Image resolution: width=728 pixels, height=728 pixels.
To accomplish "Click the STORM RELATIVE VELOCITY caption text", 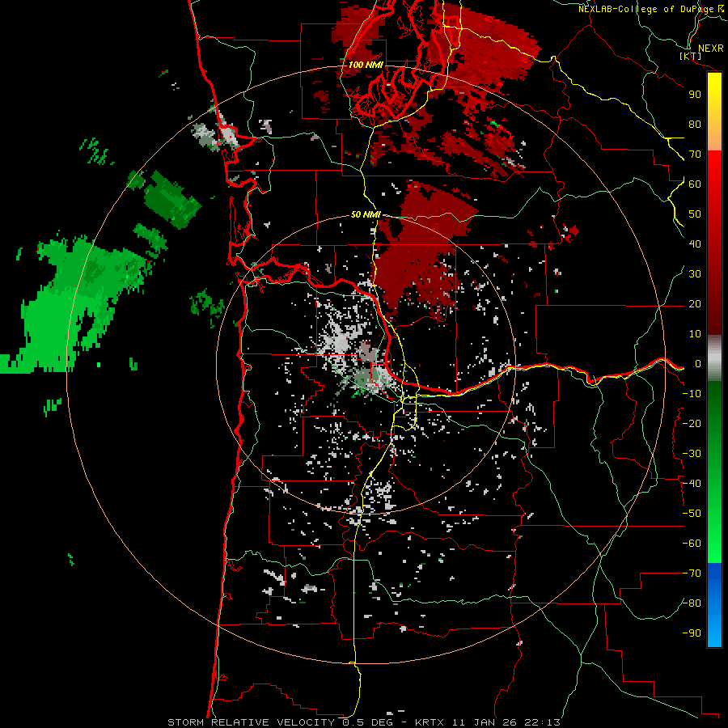I will [x=251, y=722].
